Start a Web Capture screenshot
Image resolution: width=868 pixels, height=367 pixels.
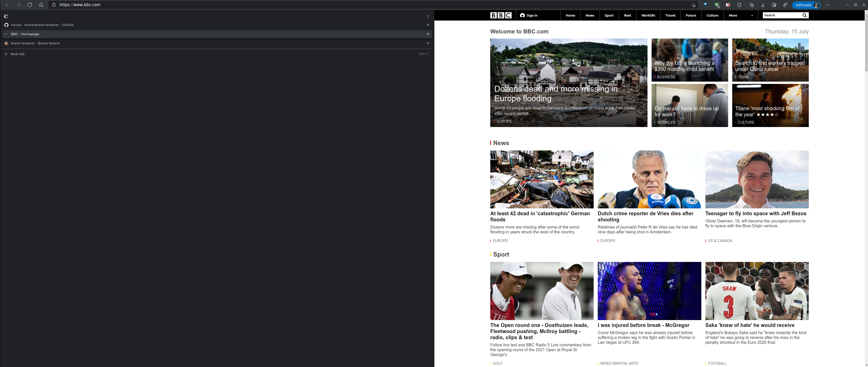point(774,5)
